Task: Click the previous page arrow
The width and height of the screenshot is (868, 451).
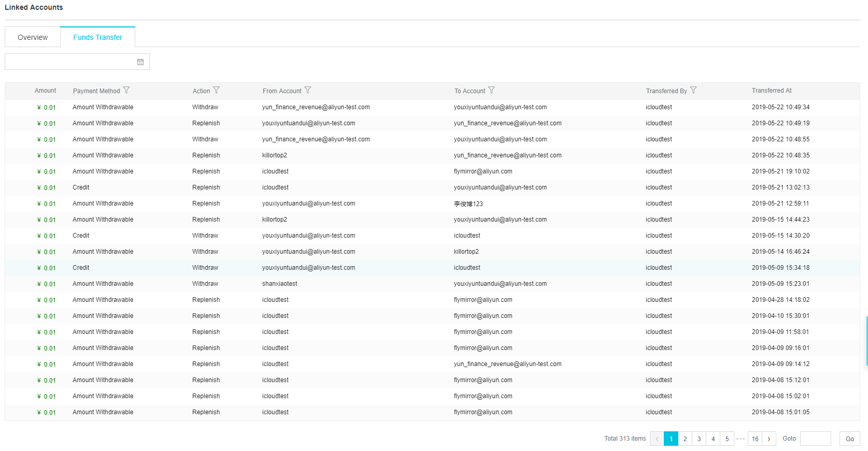Action: pyautogui.click(x=657, y=439)
